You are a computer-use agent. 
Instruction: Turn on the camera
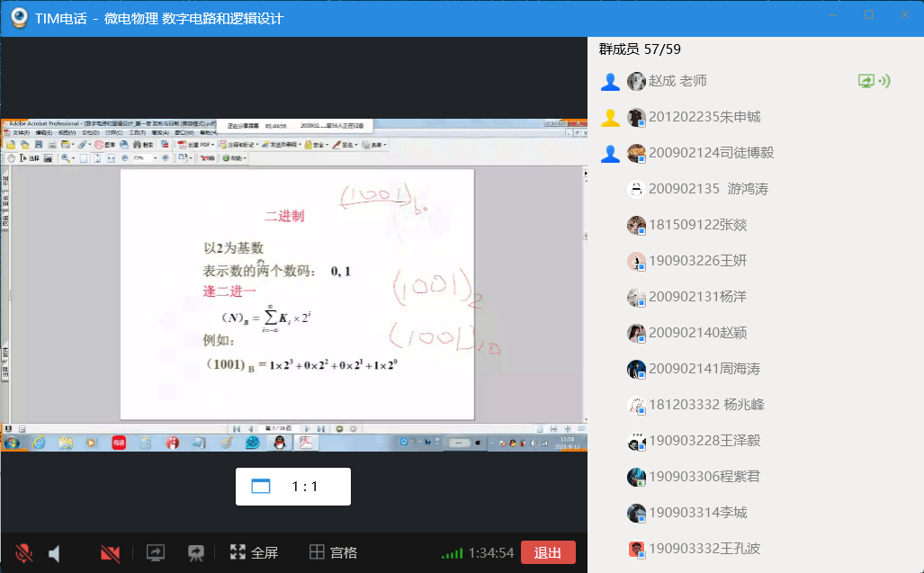click(111, 552)
